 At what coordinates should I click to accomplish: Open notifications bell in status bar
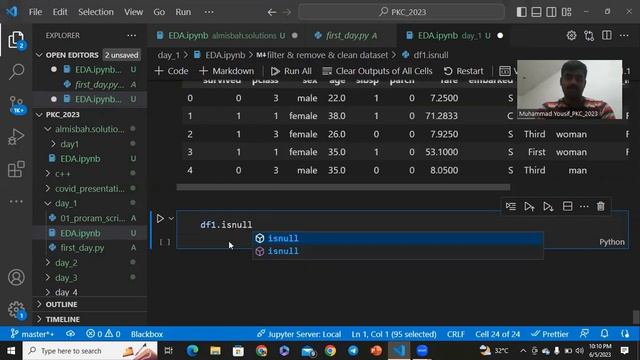[604, 334]
